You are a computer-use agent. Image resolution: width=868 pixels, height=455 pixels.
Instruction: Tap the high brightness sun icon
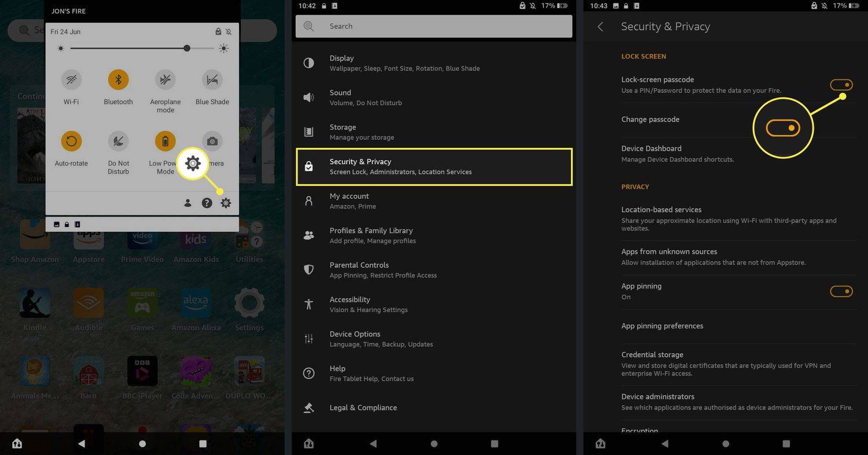pyautogui.click(x=224, y=49)
